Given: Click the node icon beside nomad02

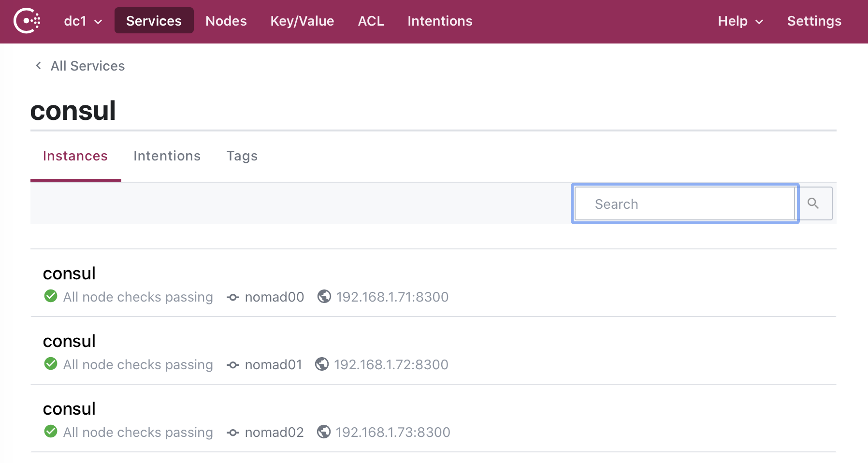Looking at the screenshot, I should tap(232, 432).
